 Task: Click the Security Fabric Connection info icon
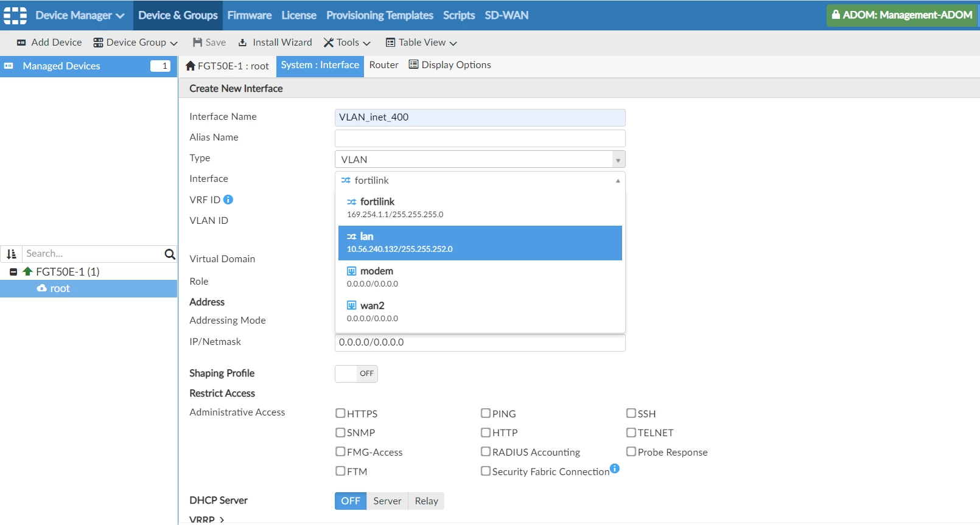(x=615, y=468)
